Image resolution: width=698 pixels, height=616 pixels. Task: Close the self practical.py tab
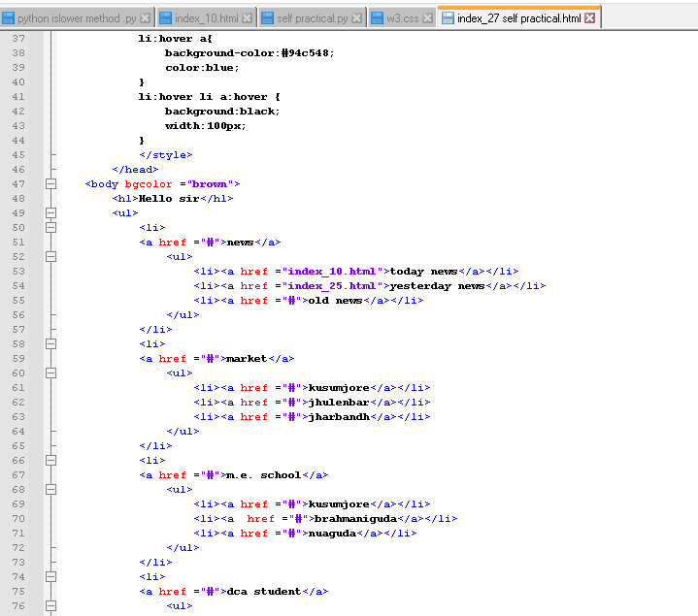pos(356,18)
